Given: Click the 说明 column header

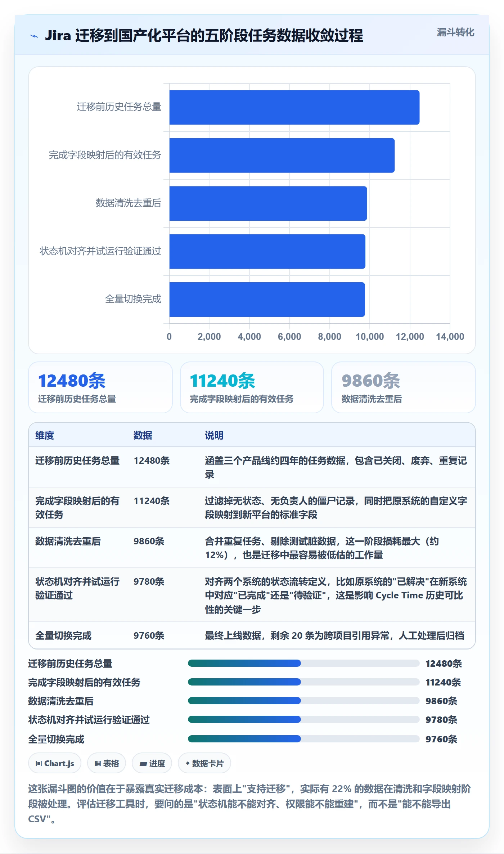Looking at the screenshot, I should pyautogui.click(x=214, y=435).
